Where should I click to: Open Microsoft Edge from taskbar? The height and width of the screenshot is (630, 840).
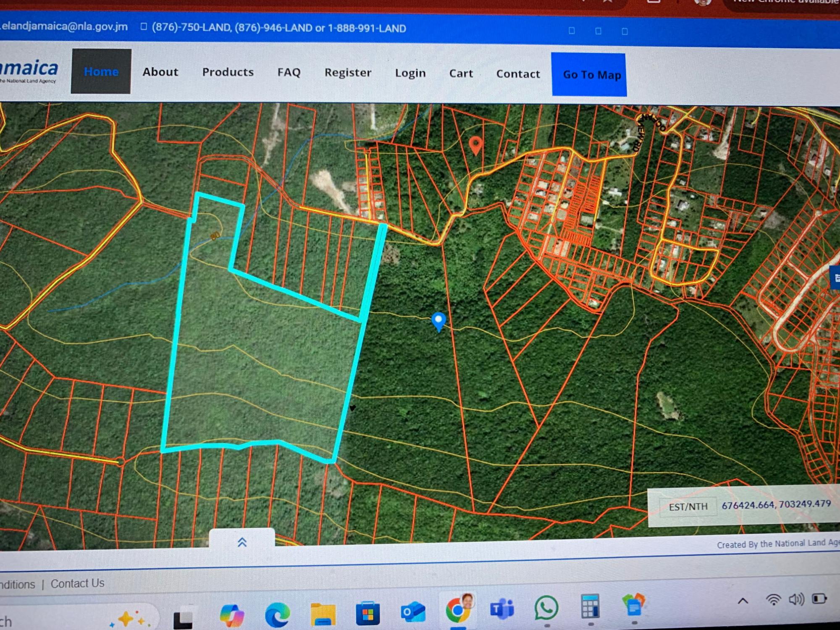[278, 614]
